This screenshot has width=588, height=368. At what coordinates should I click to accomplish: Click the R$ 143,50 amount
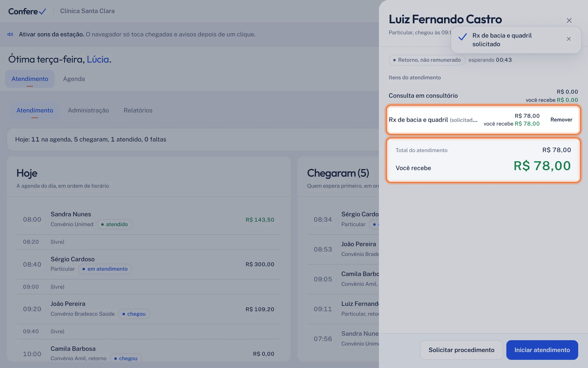tap(260, 220)
